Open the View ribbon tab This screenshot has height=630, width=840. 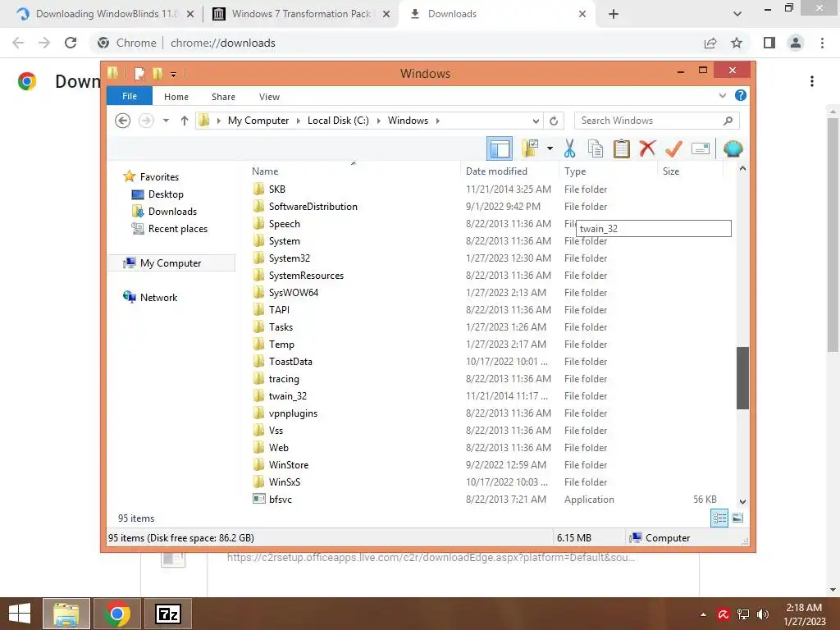[269, 97]
